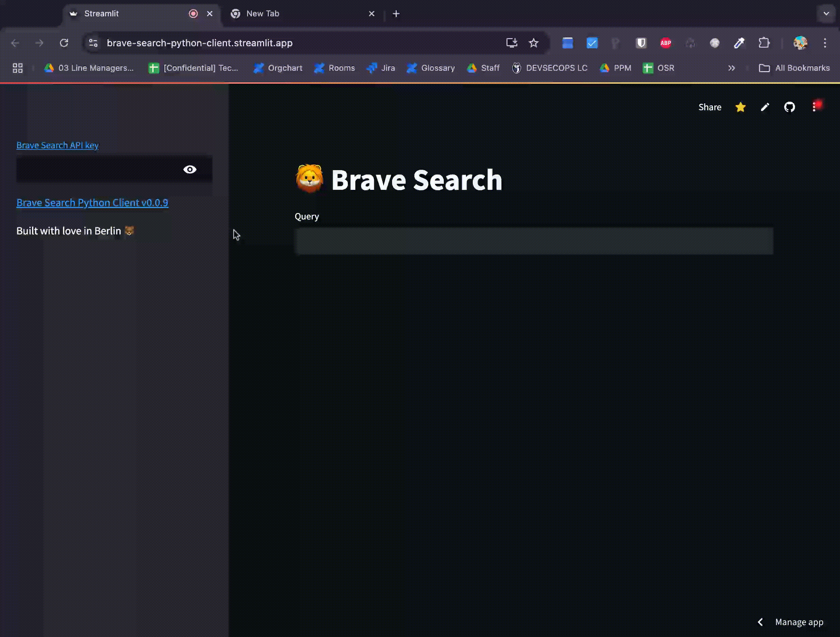Select the Streamlit browser tab

125,14
